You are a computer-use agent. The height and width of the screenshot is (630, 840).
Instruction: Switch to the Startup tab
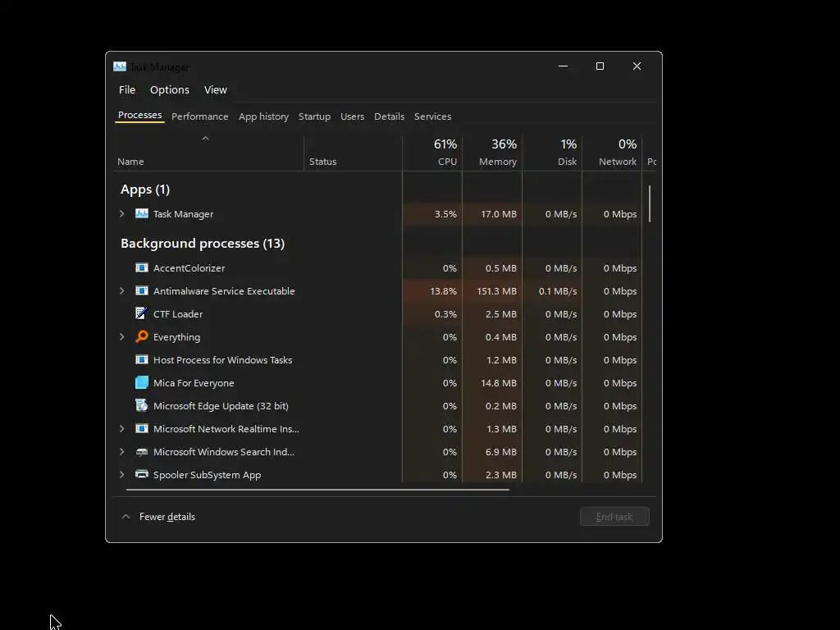pyautogui.click(x=314, y=116)
